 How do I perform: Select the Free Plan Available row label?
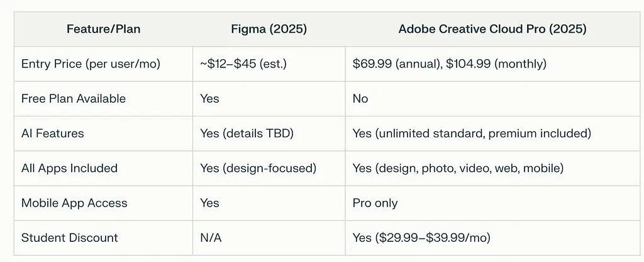pos(73,98)
